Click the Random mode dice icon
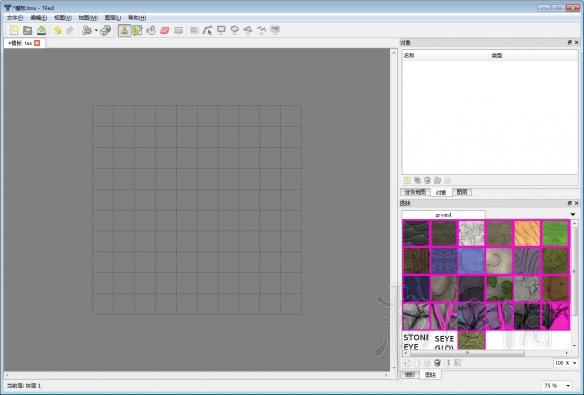The height and width of the screenshot is (395, 584). pyautogui.click(x=106, y=31)
